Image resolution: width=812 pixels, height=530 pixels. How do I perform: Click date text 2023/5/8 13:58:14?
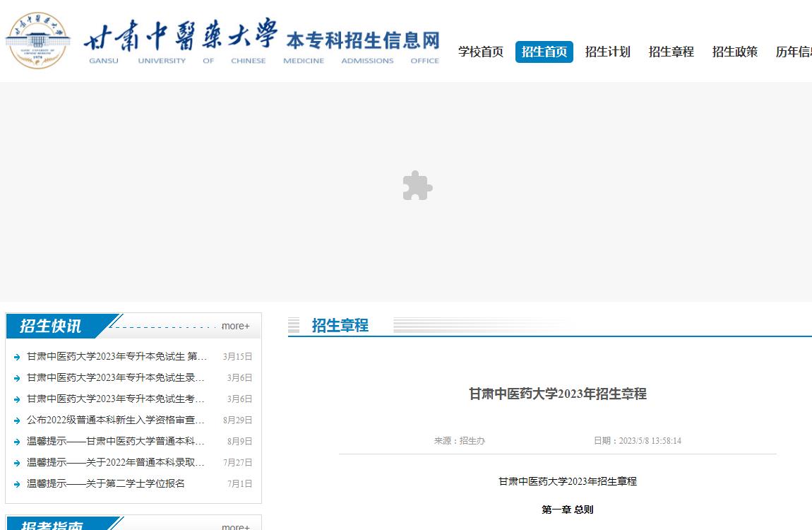[x=650, y=441]
